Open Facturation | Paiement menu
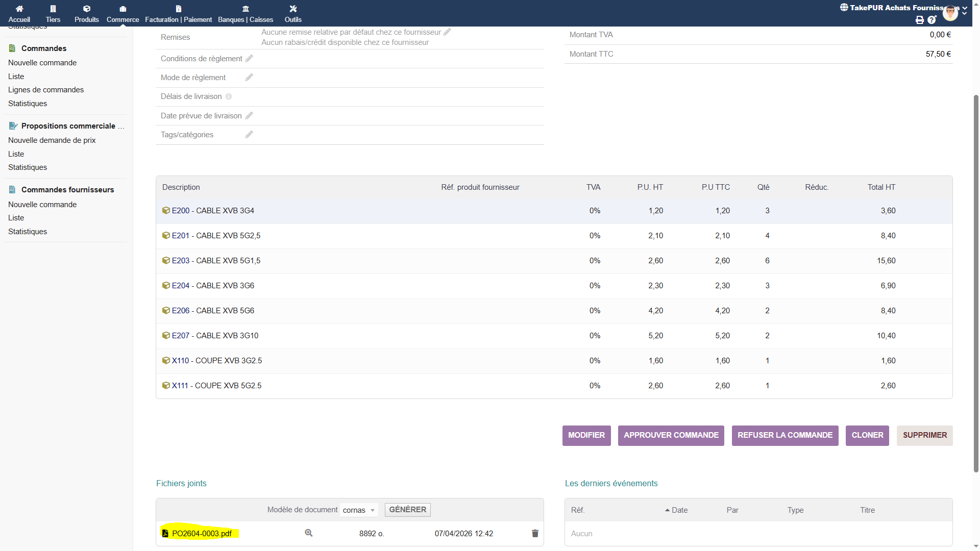Viewport: 980px width, 551px height. click(178, 14)
